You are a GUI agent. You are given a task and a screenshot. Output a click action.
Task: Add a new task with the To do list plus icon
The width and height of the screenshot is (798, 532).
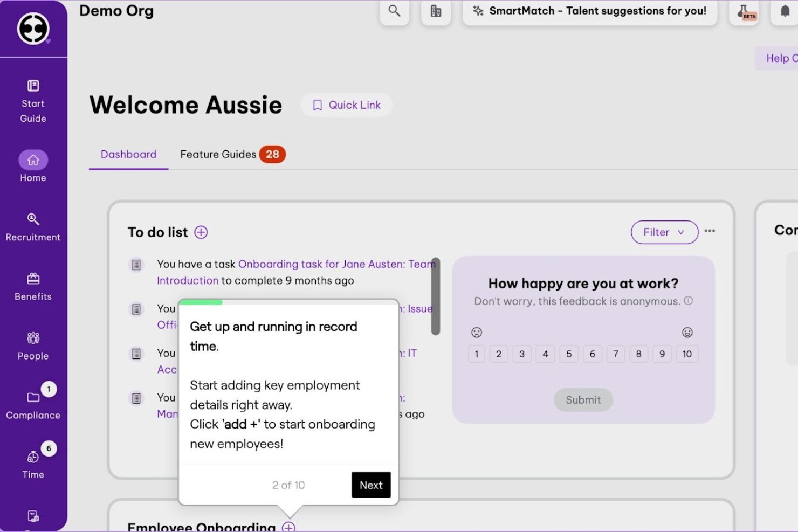tap(201, 232)
